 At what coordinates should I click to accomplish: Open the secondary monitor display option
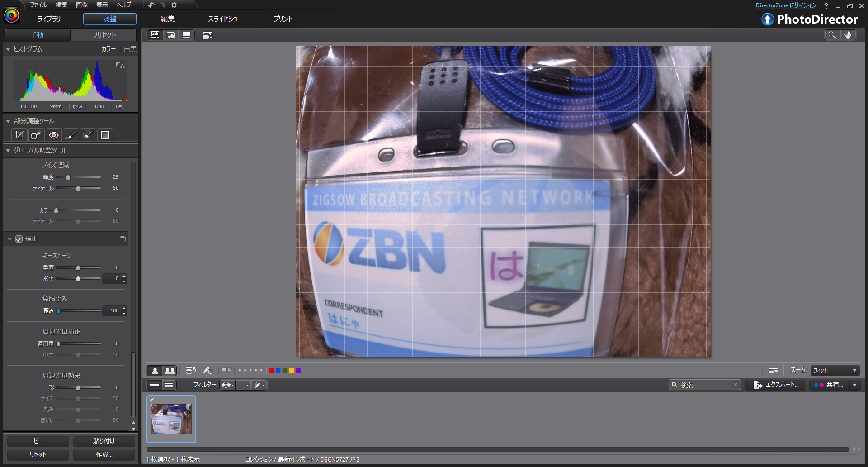(208, 35)
